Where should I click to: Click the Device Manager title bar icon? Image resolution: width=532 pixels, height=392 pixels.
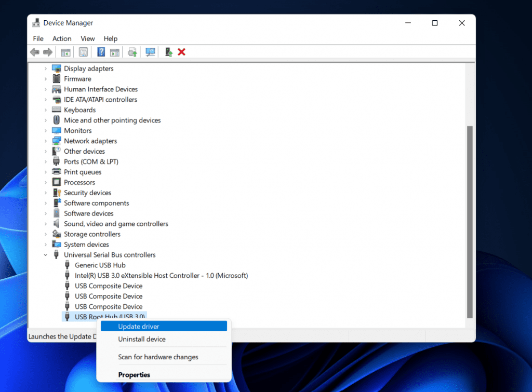[x=35, y=22]
